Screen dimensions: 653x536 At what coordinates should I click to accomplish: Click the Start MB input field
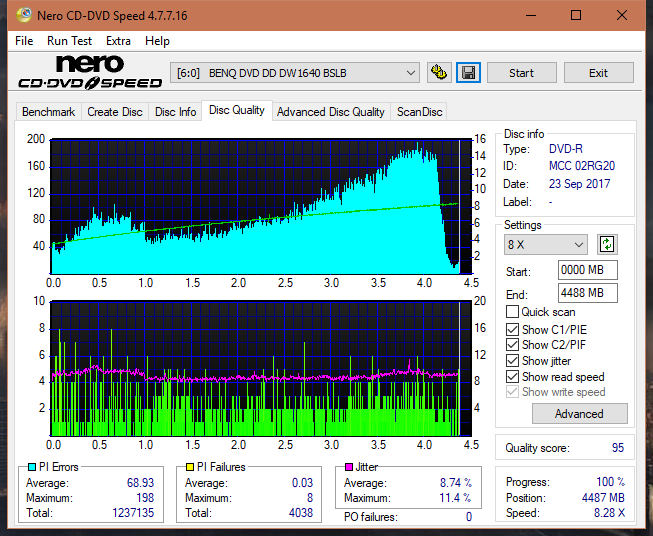pyautogui.click(x=588, y=270)
